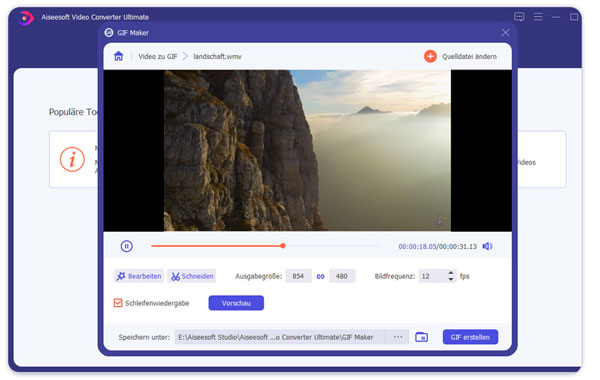Viewport: 600px width, 380px height.
Task: Increase Bildfrequenz with up arrow
Action: tap(451, 273)
